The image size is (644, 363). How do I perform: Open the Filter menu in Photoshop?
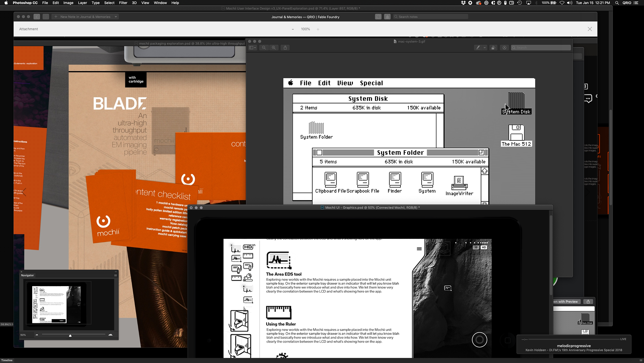(x=123, y=3)
